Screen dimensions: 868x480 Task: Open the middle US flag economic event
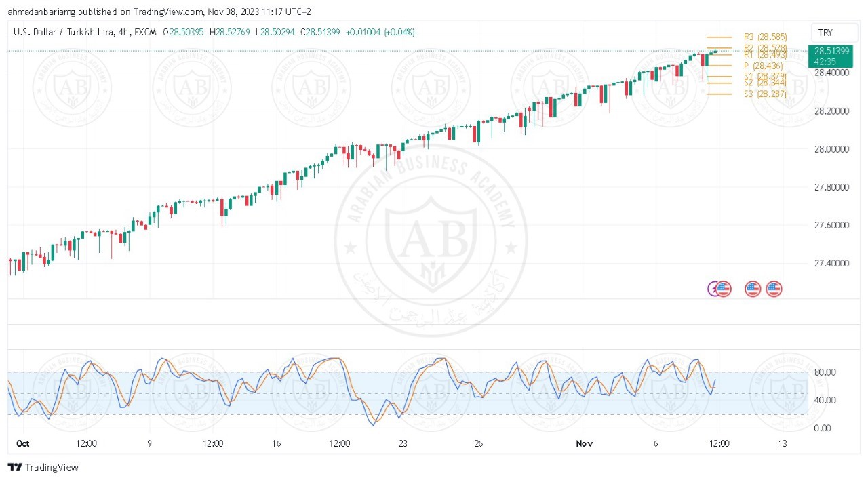(753, 289)
